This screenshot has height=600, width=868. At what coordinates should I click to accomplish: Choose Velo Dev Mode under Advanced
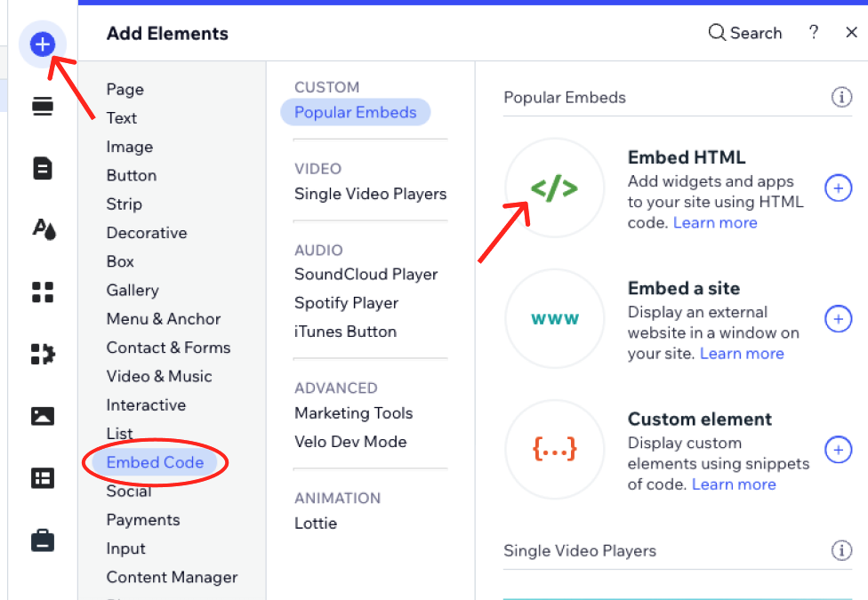pyautogui.click(x=350, y=442)
